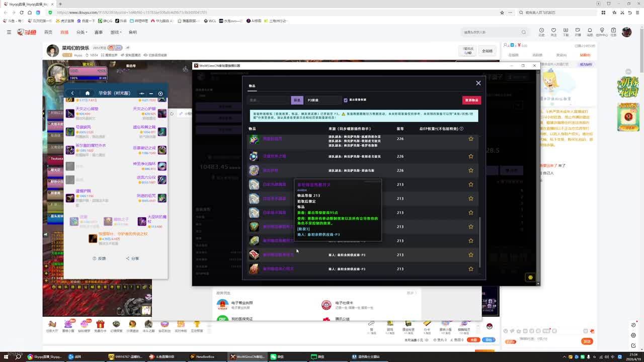Click the Douyu search magnifier icon
Screen dimensions: 644x362
[x=523, y=32]
